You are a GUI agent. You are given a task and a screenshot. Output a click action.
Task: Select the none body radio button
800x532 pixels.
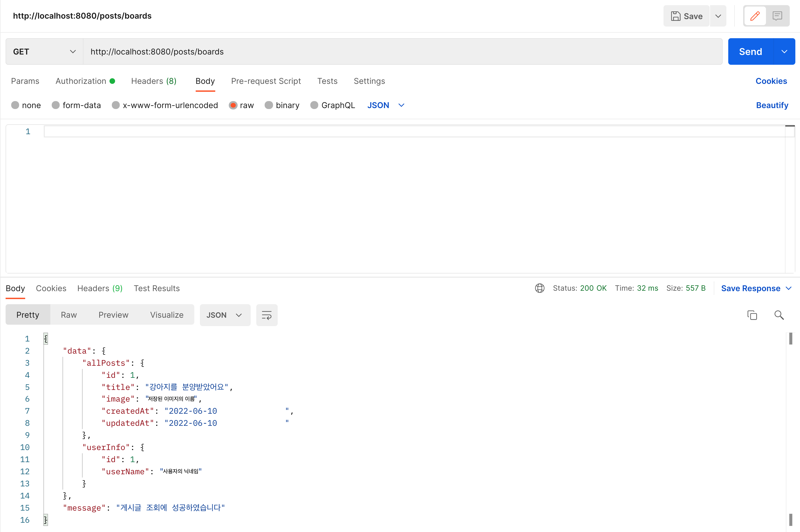(15, 105)
